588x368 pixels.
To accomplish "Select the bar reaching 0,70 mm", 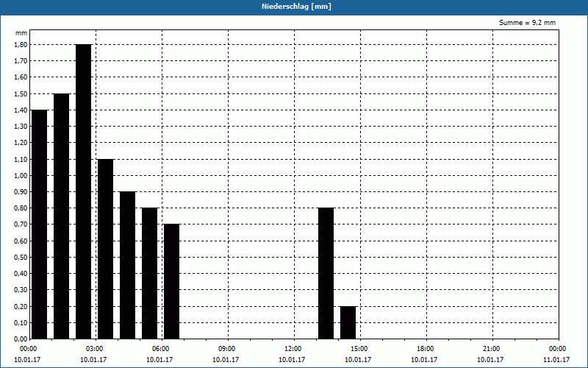I will tap(172, 282).
